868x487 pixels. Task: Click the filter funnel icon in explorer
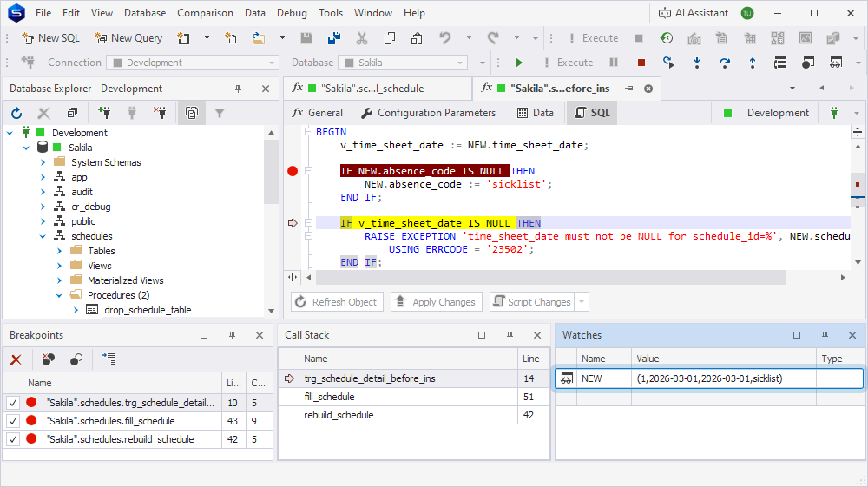[220, 114]
